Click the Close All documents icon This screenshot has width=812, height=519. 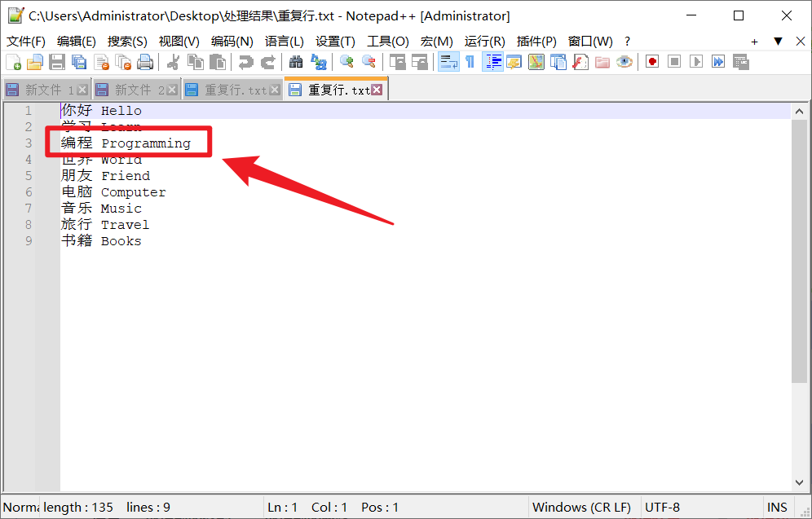[x=123, y=62]
